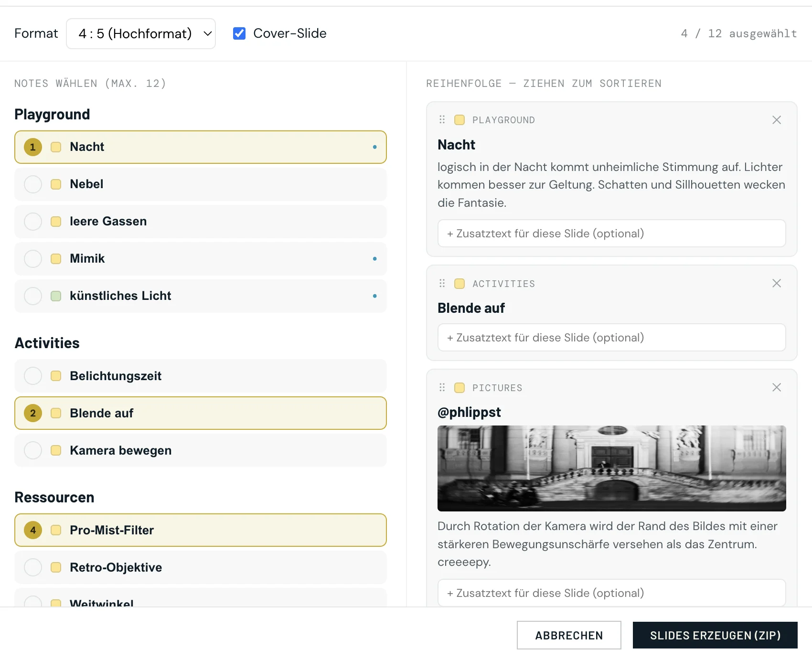Click the yellow tag in Pictures card header
Screen dimensions: 812x659
tap(459, 388)
